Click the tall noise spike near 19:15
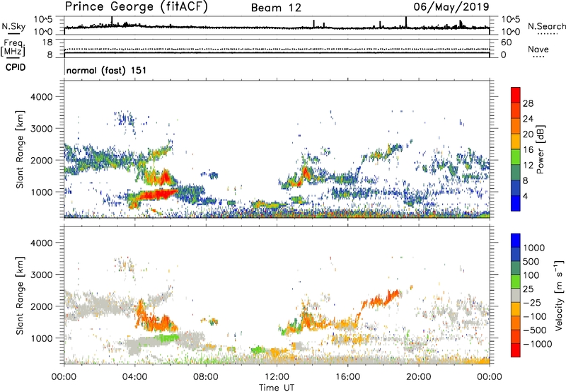The height and width of the screenshot is (392, 566). pyautogui.click(x=406, y=22)
